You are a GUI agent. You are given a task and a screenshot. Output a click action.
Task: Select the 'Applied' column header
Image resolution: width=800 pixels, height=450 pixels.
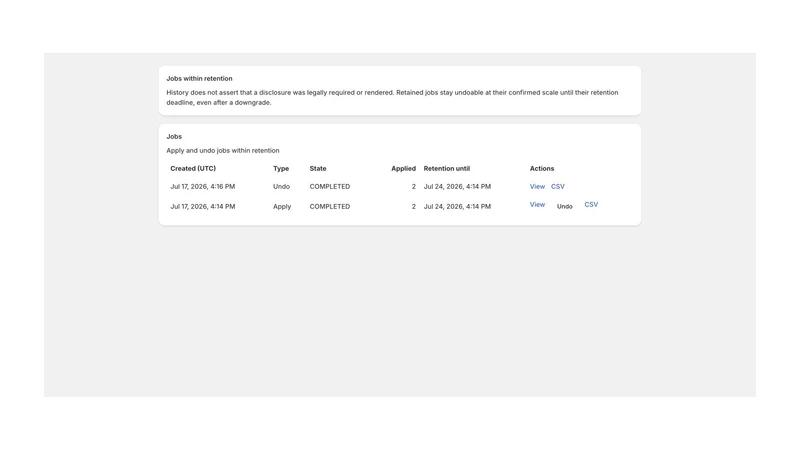(403, 168)
